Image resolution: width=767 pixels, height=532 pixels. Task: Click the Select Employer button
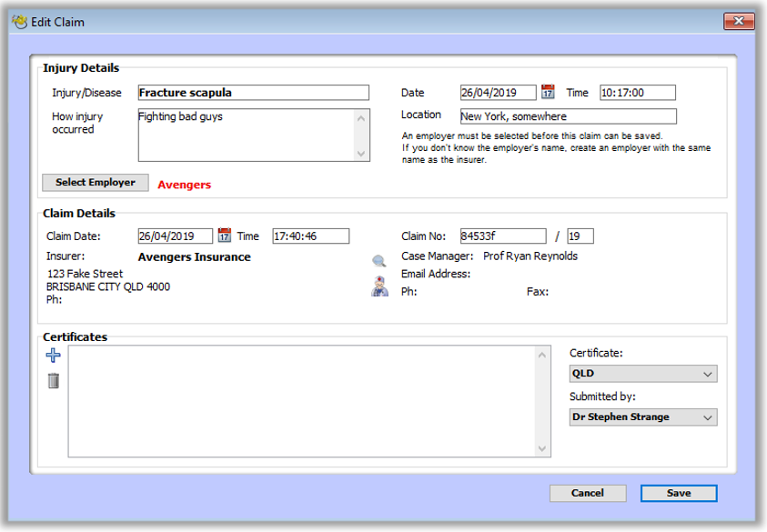93,182
